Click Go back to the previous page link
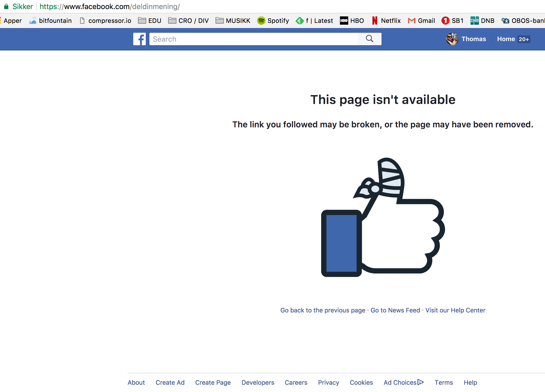Image resolution: width=545 pixels, height=392 pixels. pos(323,310)
